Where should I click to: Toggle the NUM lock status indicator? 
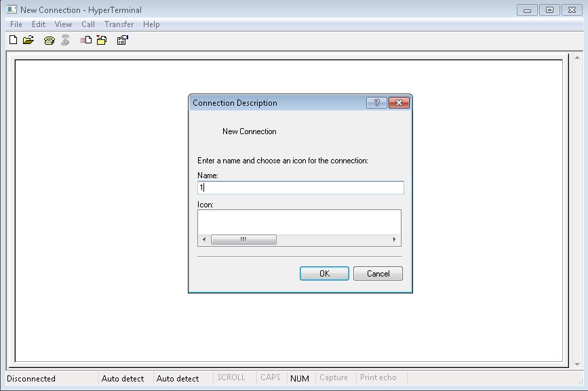[299, 377]
